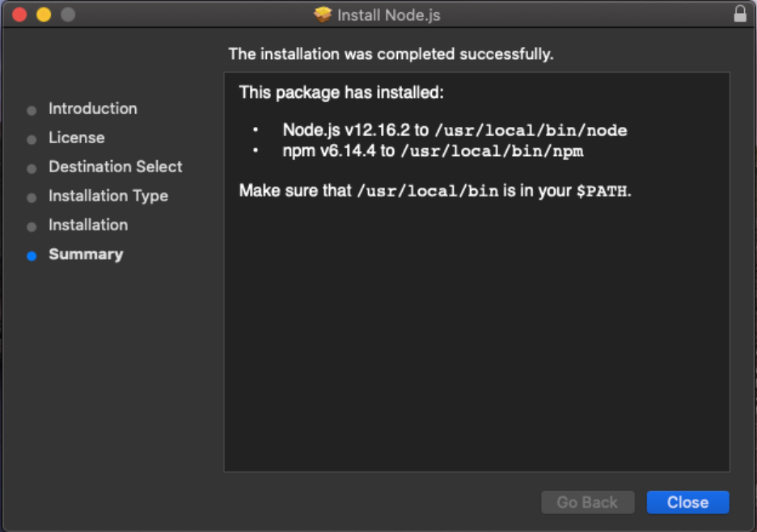Click the blue Summary step bullet
Viewport: 757px width, 532px height.
[32, 255]
